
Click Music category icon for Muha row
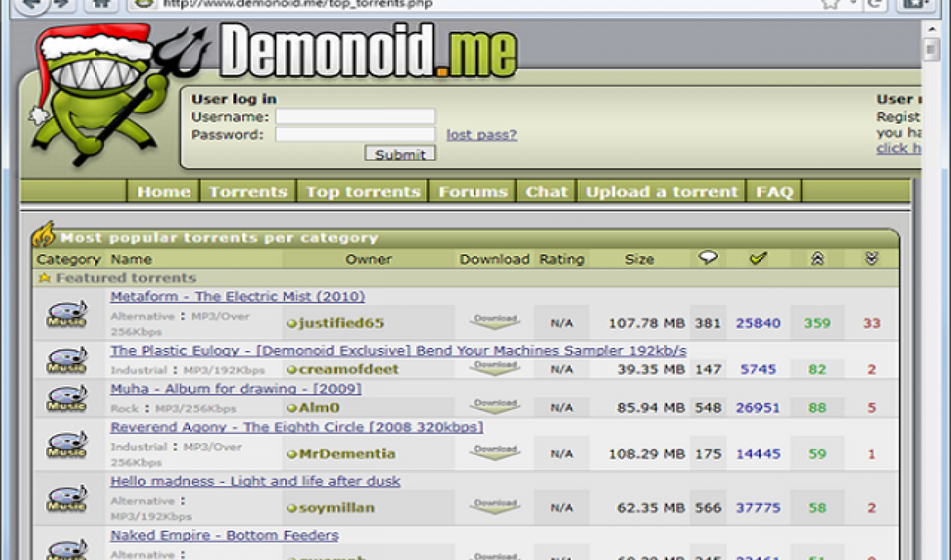pos(67,398)
